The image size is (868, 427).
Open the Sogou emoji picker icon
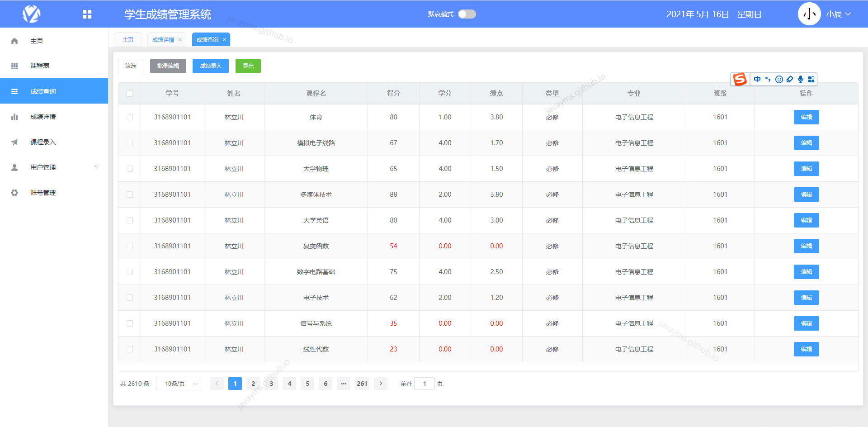779,79
